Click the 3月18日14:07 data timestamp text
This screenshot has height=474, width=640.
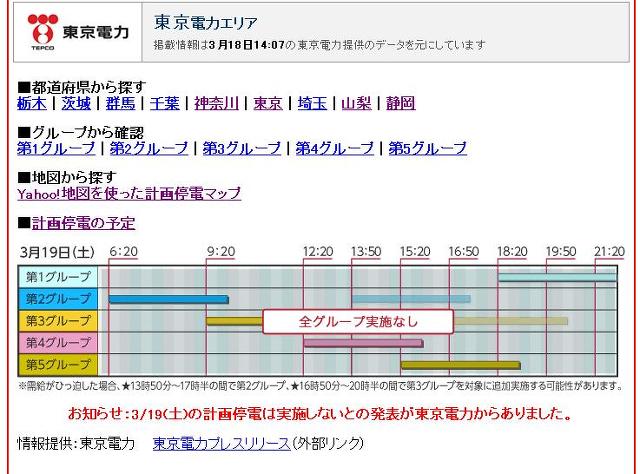point(247,45)
